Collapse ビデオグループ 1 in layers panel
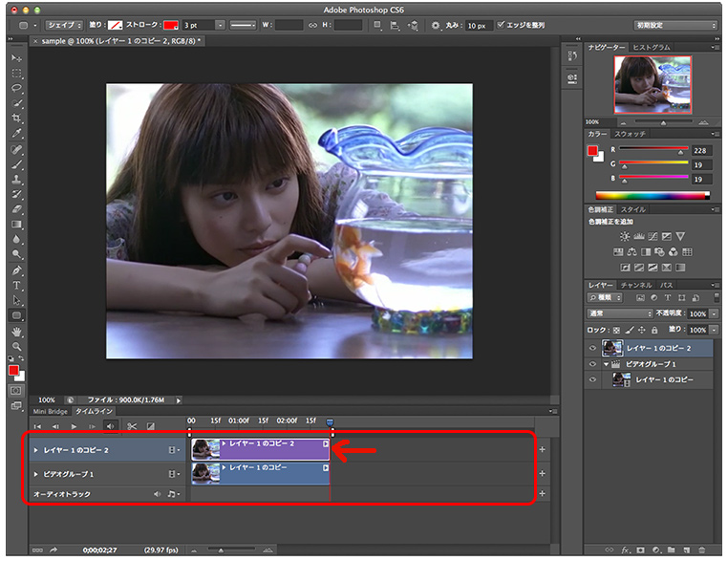The width and height of the screenshot is (728, 561). [x=606, y=364]
